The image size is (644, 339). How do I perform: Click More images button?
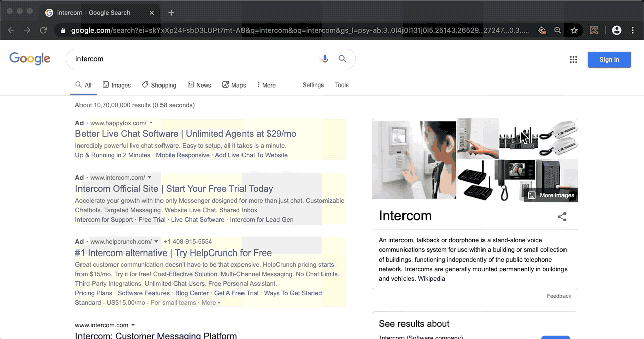point(550,195)
